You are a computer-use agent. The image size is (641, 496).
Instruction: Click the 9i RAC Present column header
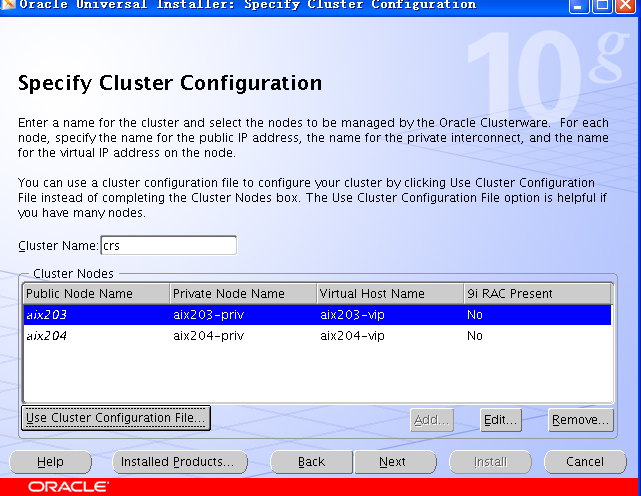(537, 294)
